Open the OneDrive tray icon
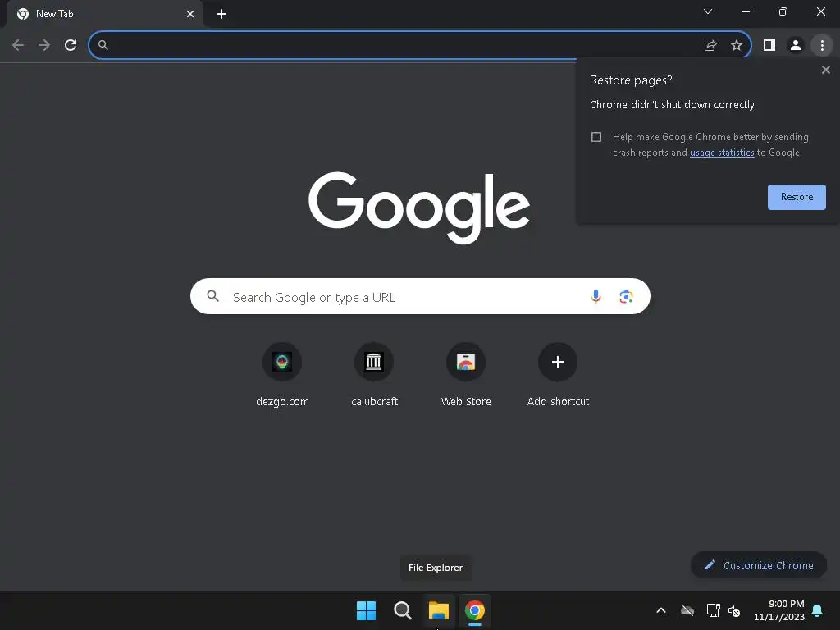The height and width of the screenshot is (630, 840). coord(687,610)
